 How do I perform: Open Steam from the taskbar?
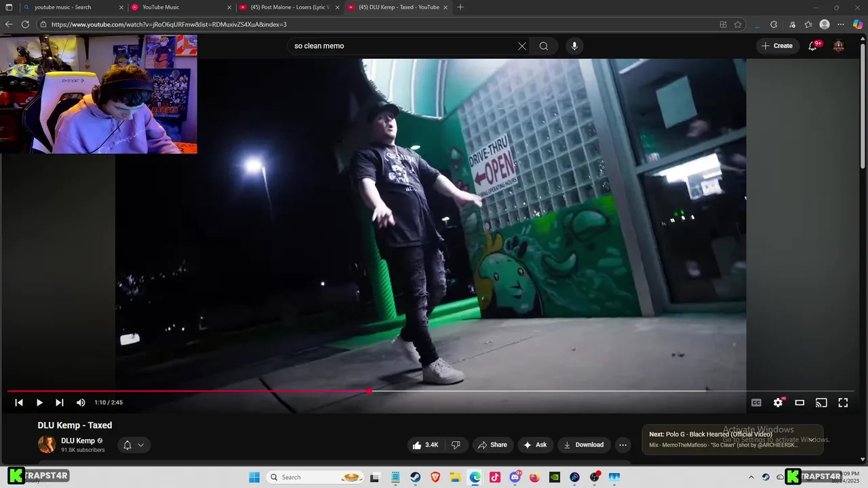coord(415,477)
